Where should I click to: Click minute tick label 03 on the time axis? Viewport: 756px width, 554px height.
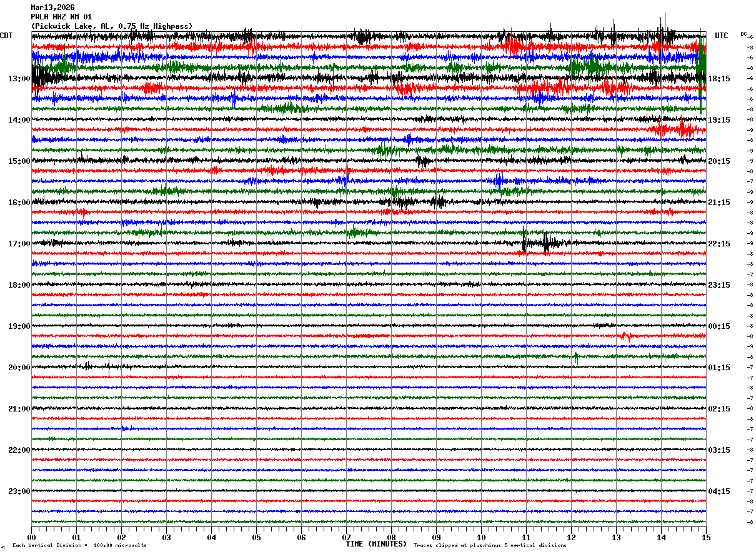(x=166, y=537)
